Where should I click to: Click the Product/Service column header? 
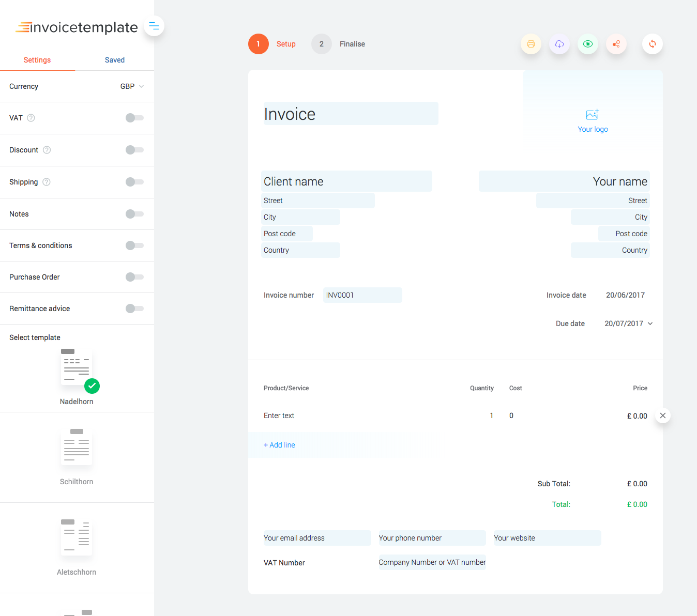coord(286,388)
